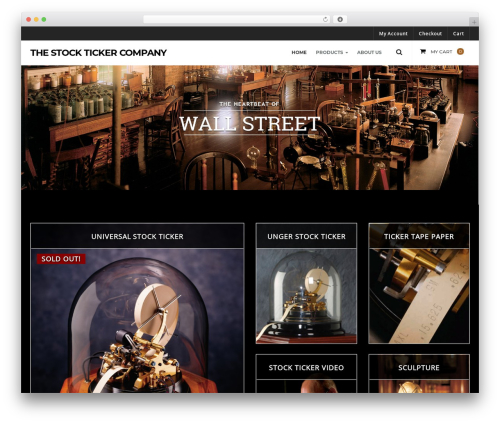Click the browser address bar

pos(237,19)
